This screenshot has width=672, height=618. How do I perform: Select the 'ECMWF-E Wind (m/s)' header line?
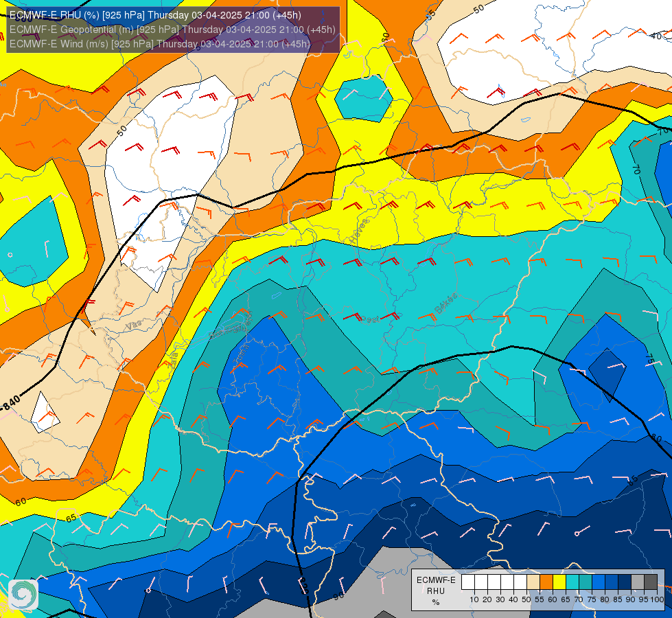[x=160, y=44]
